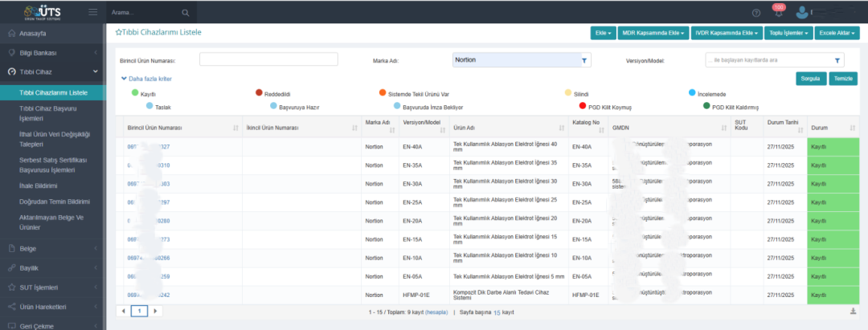Focus the Birincil Ürün Numarası input
868x330 pixels.
[268, 59]
